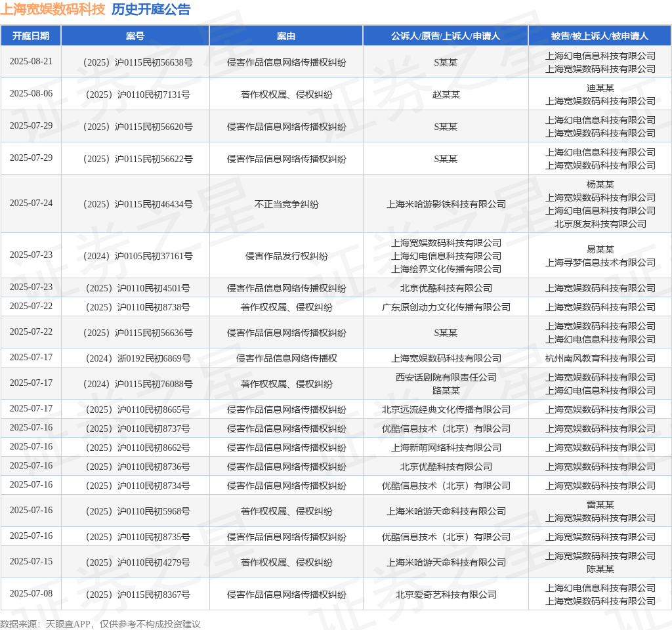Click defendant 陈某某
Viewport: 672px width, 630px height.
600,569
